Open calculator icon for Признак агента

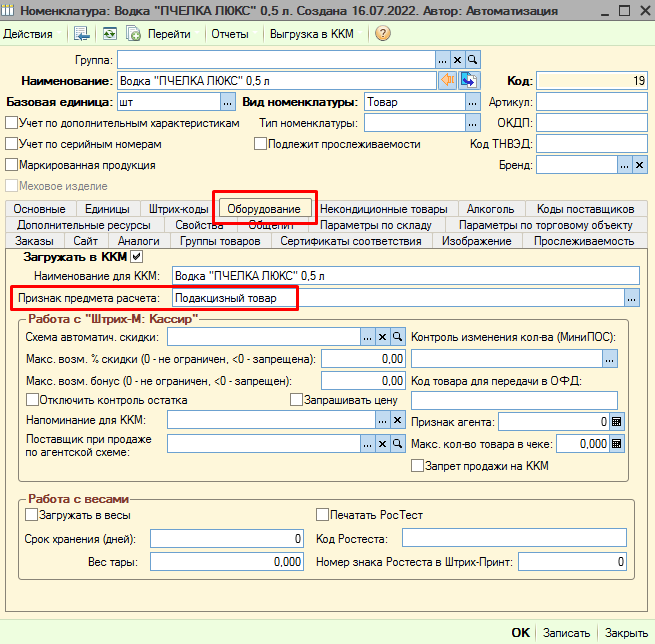(617, 422)
